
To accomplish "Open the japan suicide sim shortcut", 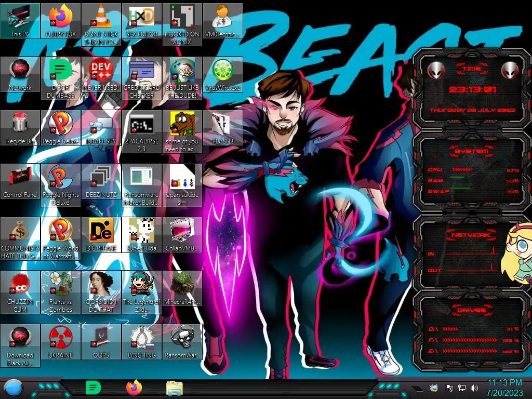I will point(182,185).
